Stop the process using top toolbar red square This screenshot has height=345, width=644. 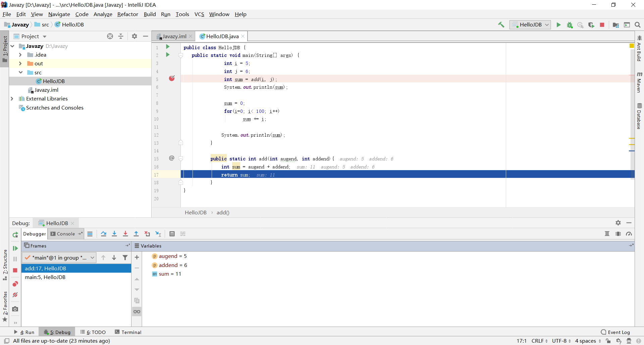pyautogui.click(x=602, y=25)
